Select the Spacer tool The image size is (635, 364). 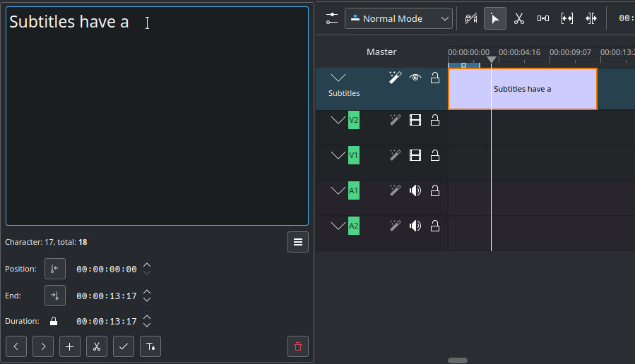tap(543, 19)
